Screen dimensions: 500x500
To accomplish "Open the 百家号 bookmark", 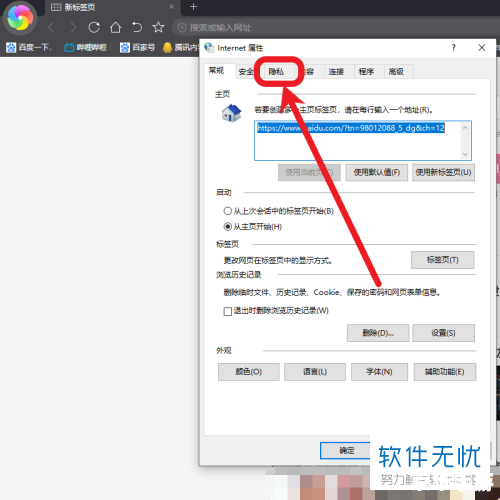I will [x=137, y=47].
